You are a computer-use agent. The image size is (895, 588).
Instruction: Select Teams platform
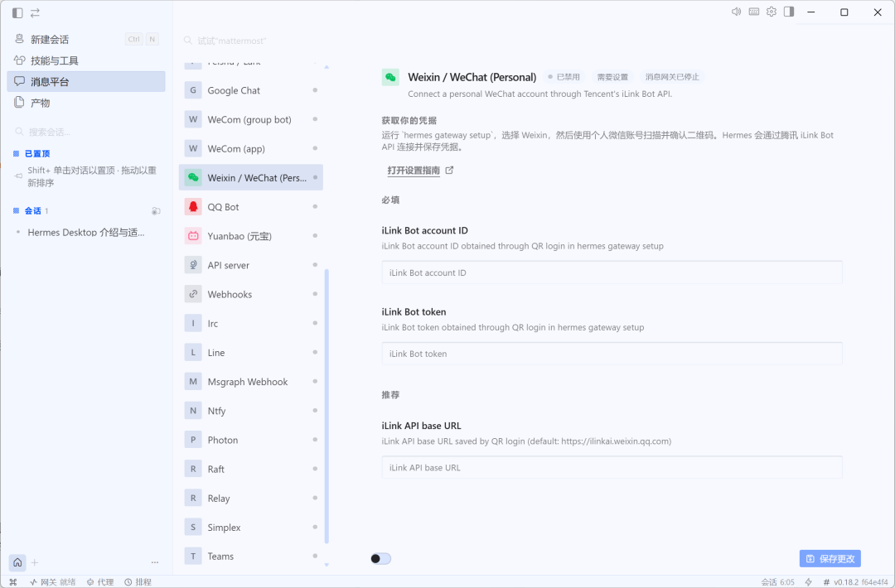pyautogui.click(x=250, y=556)
